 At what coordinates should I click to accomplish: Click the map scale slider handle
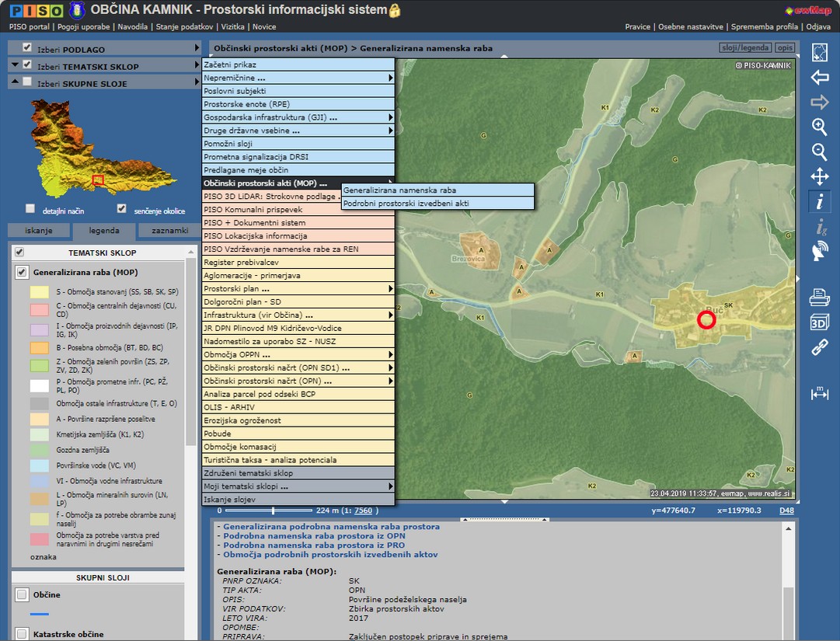click(x=273, y=510)
